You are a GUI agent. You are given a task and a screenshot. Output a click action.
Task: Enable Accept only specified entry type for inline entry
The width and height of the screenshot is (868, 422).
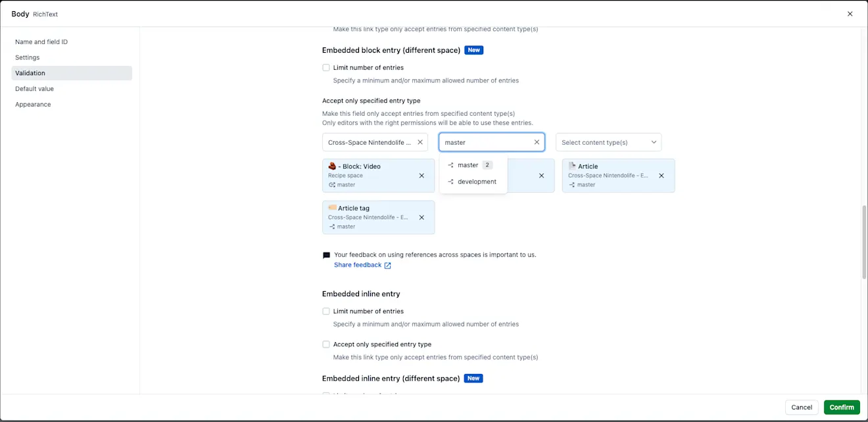point(326,344)
